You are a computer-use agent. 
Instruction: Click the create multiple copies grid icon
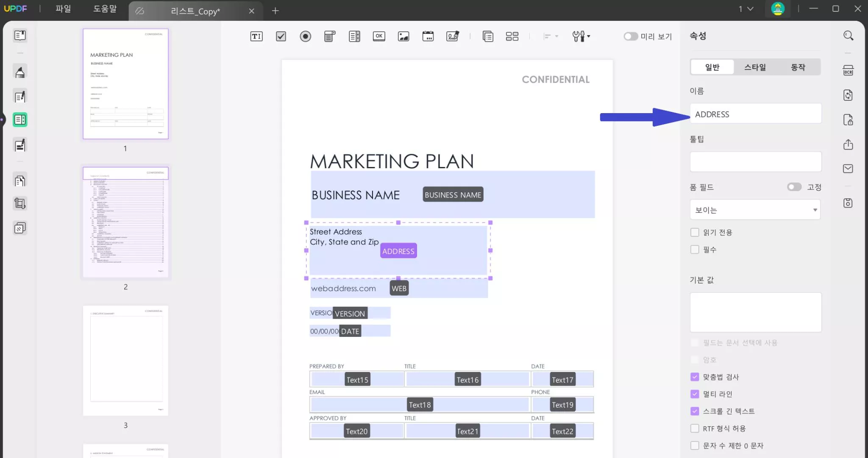point(512,36)
